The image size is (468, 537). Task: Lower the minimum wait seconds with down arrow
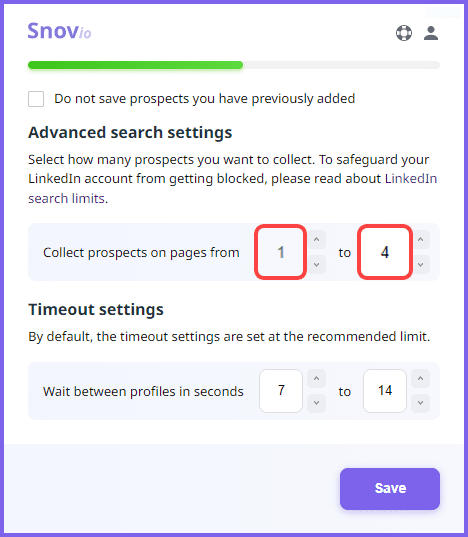[x=317, y=403]
